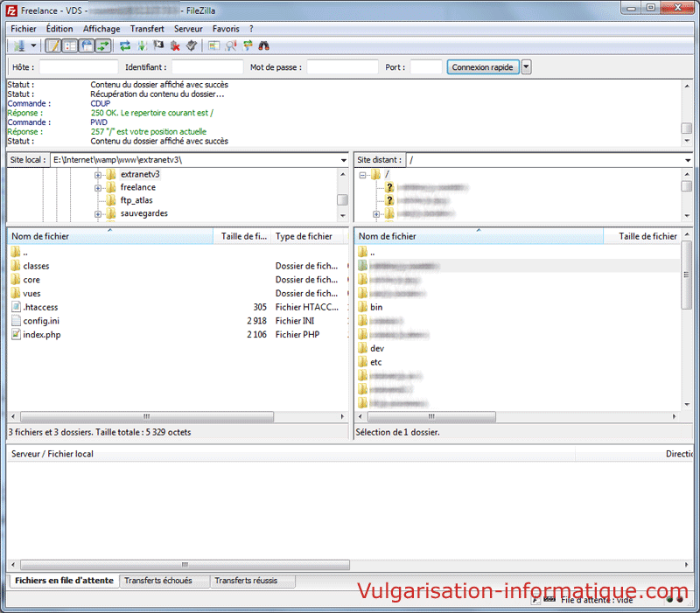Screen dimensions: 700x613
Task: Open the Site distant path dropdown
Action: pos(688,160)
